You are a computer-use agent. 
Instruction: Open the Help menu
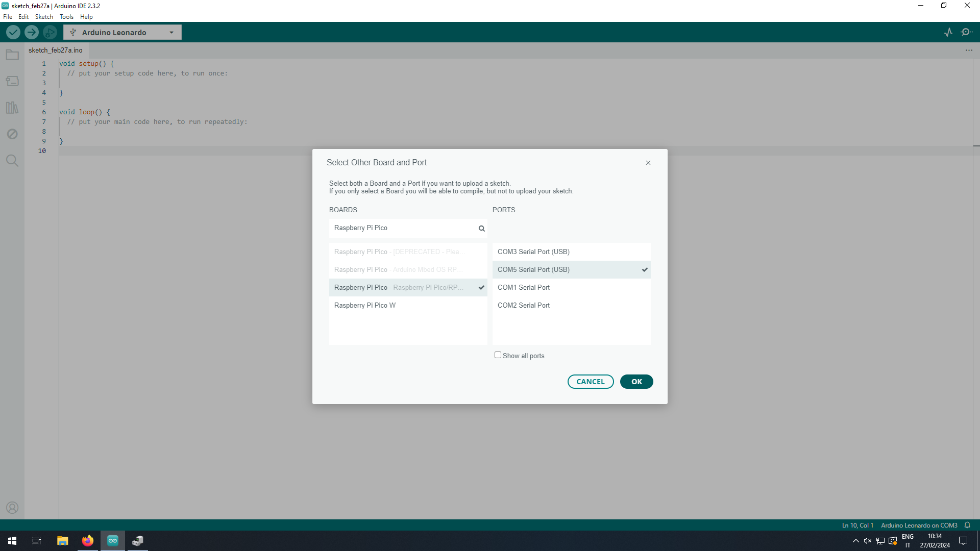point(86,17)
